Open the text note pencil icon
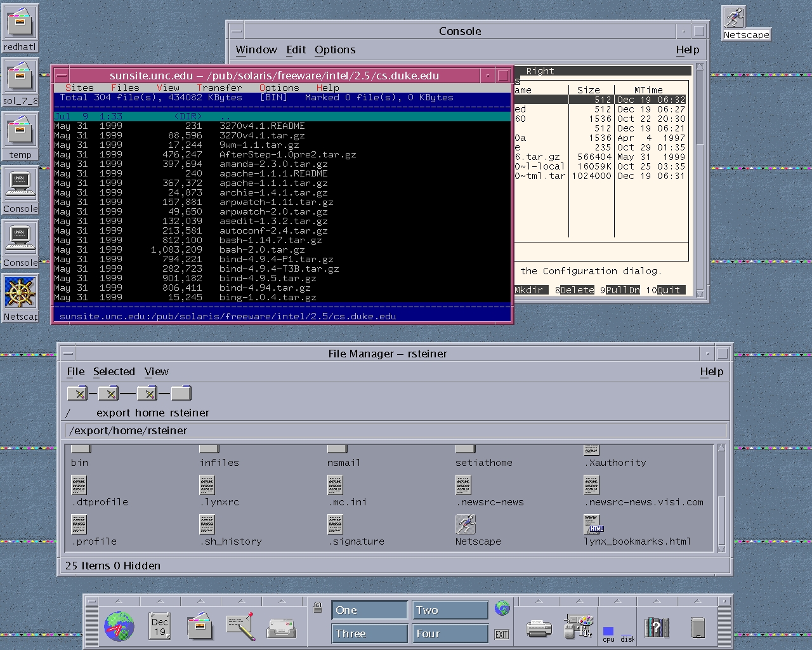The height and width of the screenshot is (650, 812). (240, 626)
